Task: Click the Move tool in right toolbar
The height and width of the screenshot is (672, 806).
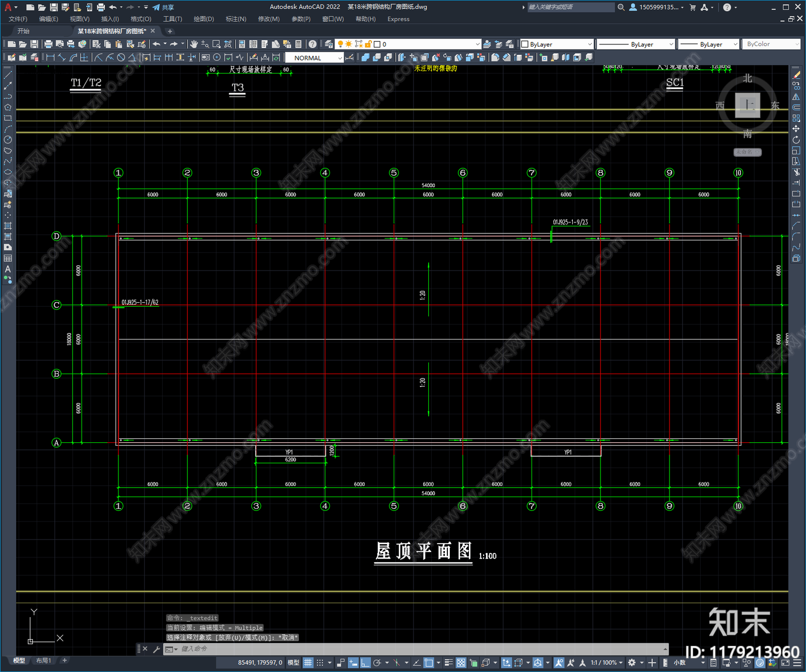Action: click(796, 129)
